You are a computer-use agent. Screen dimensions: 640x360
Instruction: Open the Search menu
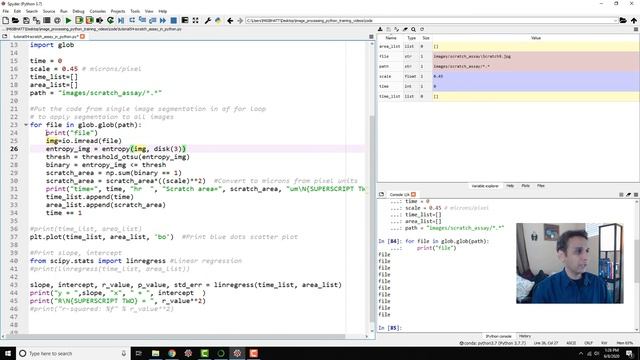click(x=32, y=11)
